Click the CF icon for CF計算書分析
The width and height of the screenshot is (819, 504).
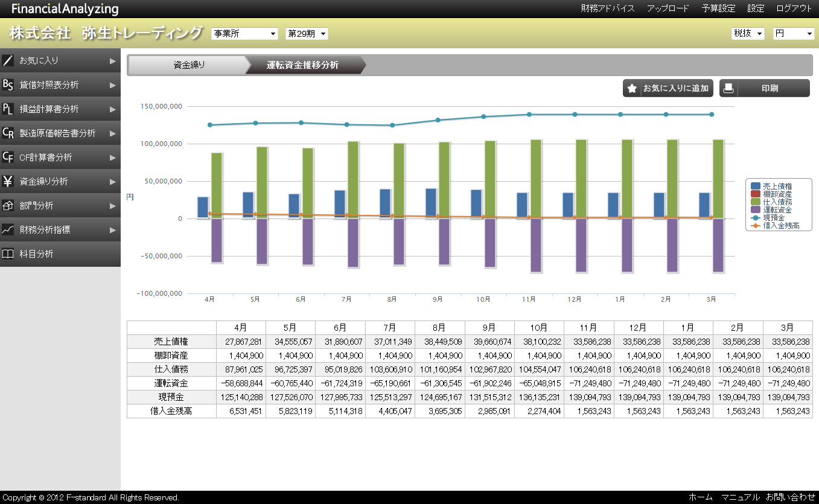point(8,157)
